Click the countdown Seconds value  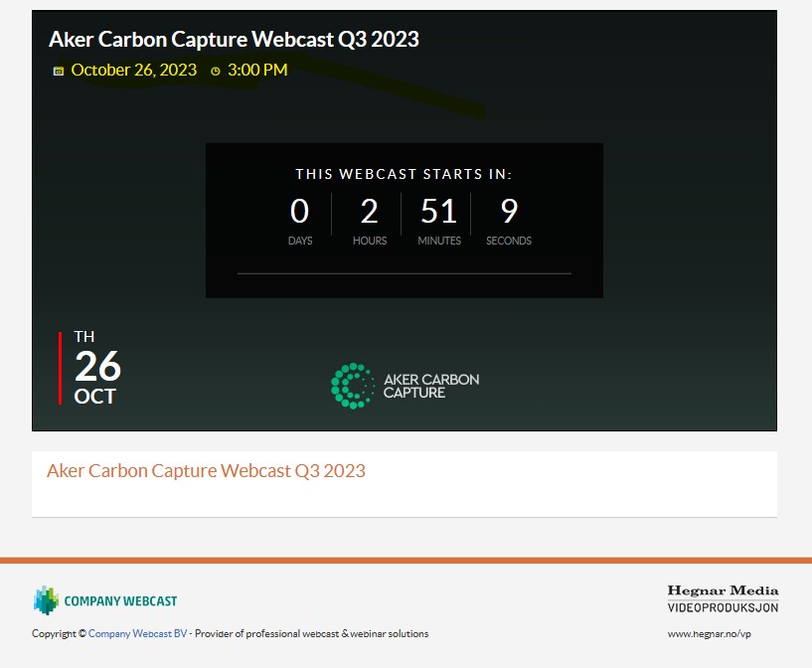pos(509,212)
